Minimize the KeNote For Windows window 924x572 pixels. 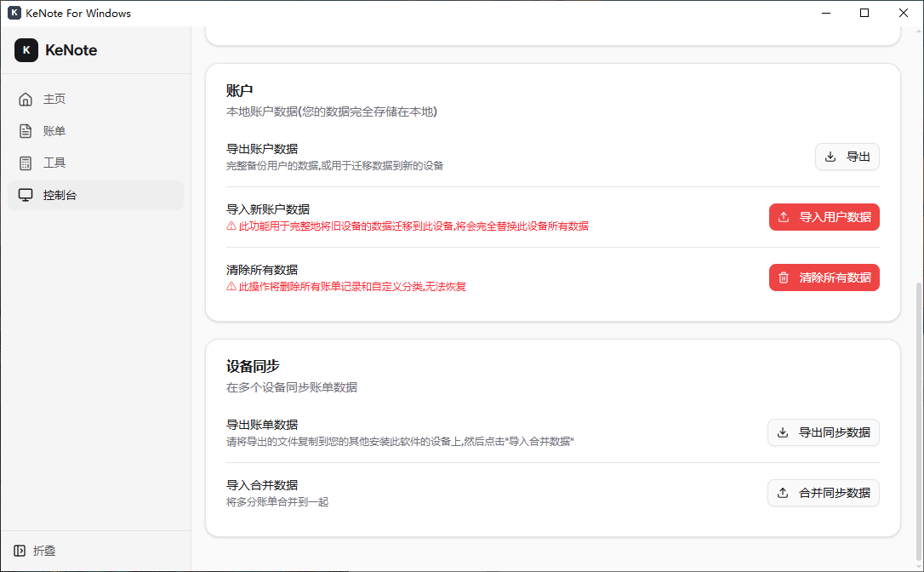[x=826, y=13]
